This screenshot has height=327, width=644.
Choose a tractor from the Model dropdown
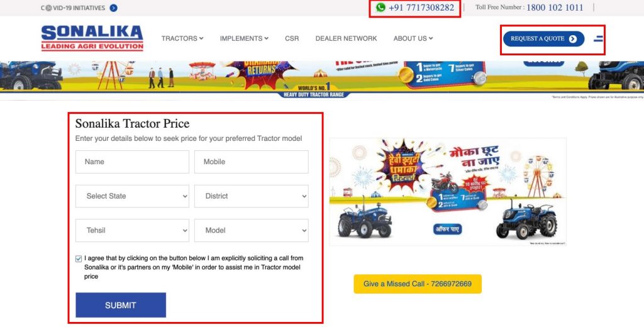coord(252,230)
